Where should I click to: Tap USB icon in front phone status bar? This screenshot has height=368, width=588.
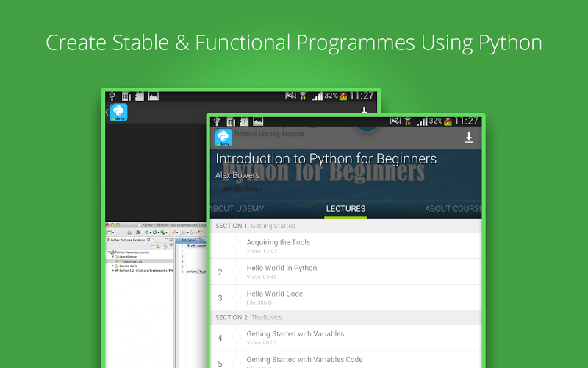(217, 121)
